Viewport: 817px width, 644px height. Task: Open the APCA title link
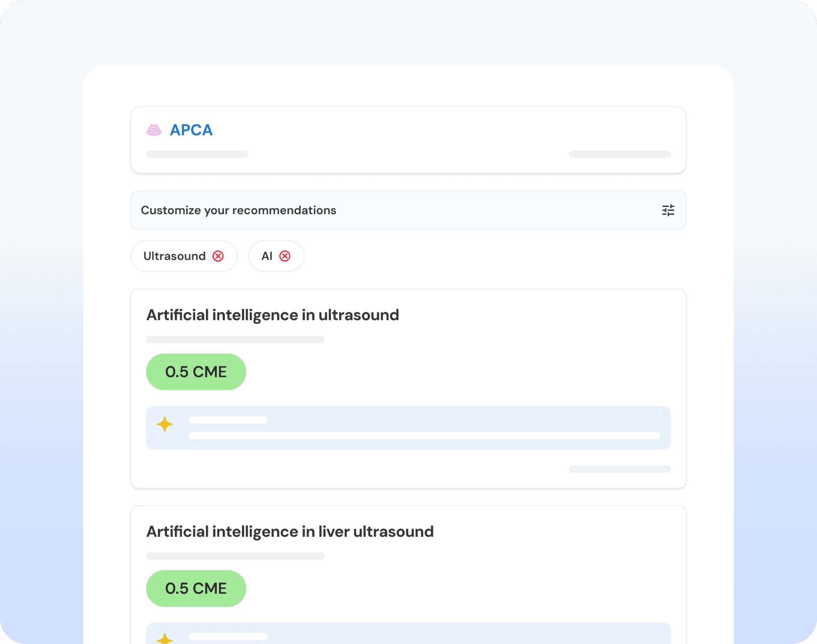tap(191, 130)
